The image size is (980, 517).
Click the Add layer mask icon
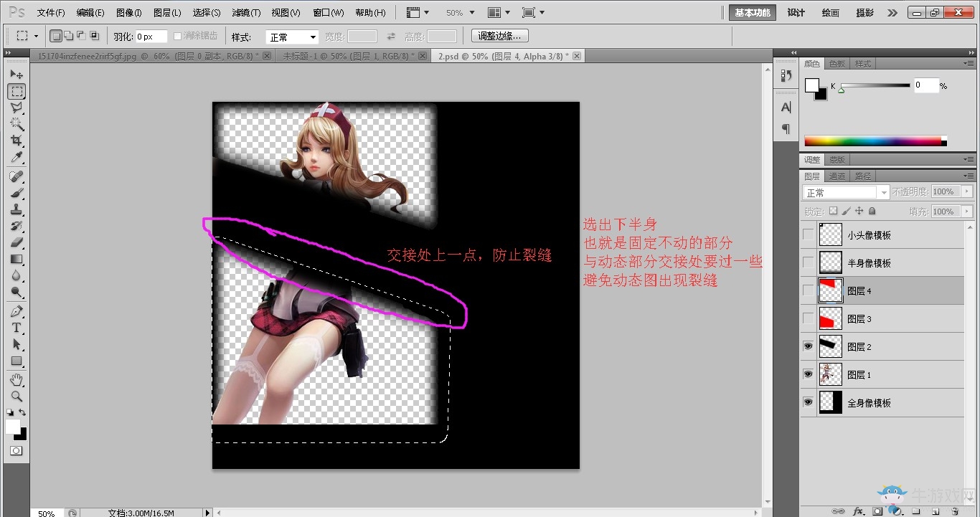pyautogui.click(x=877, y=511)
